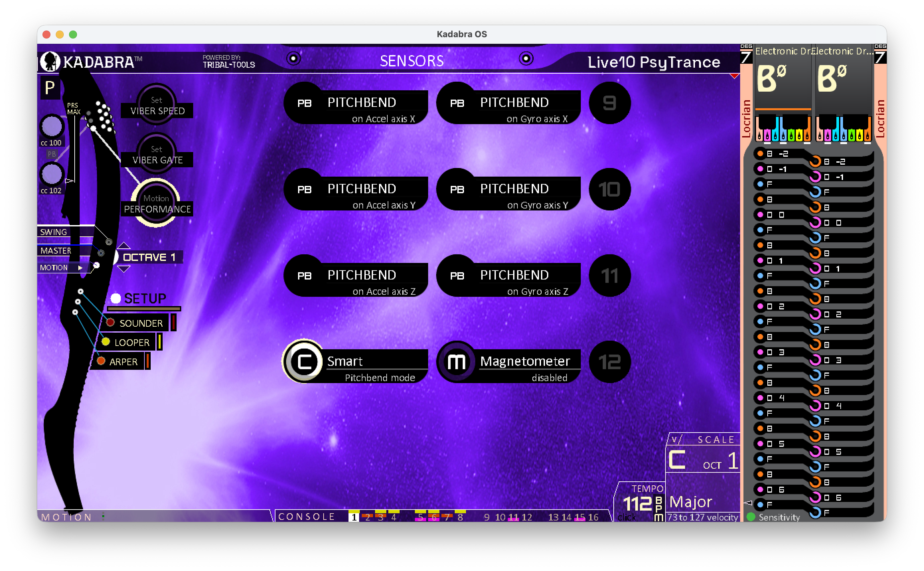The height and width of the screenshot is (571, 924).
Task: Toggle the orange dot of left B -2 row
Action: 760,154
